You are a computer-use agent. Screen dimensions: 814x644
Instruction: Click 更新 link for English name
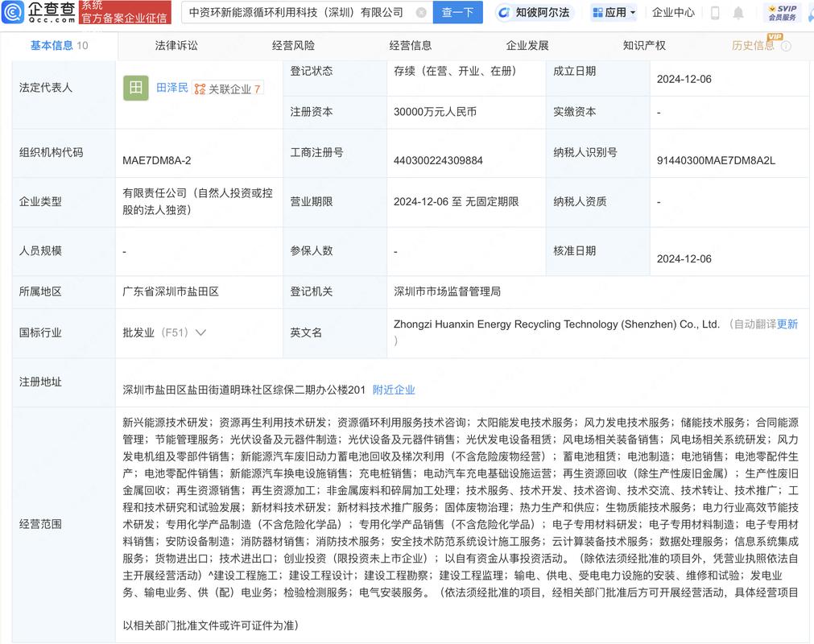pos(787,324)
